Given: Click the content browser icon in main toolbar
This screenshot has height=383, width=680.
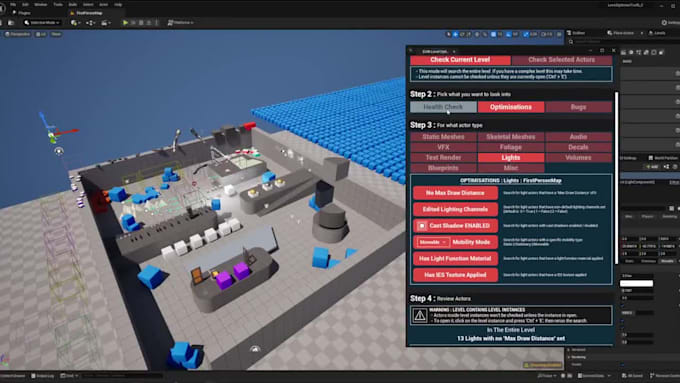Looking at the screenshot, I should [11, 23].
